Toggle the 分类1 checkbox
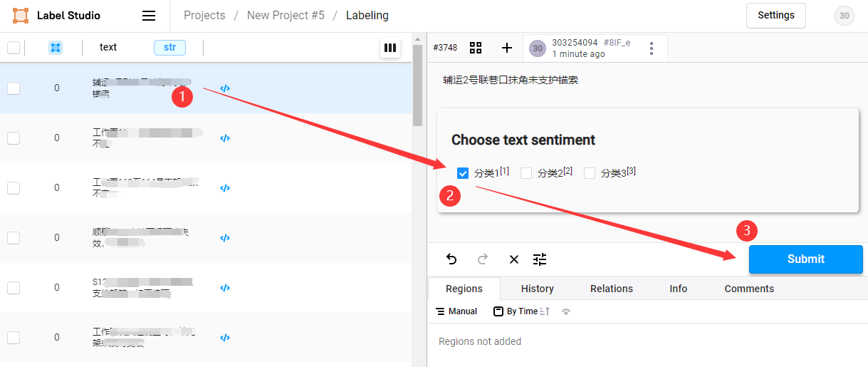The image size is (868, 367). [x=463, y=173]
